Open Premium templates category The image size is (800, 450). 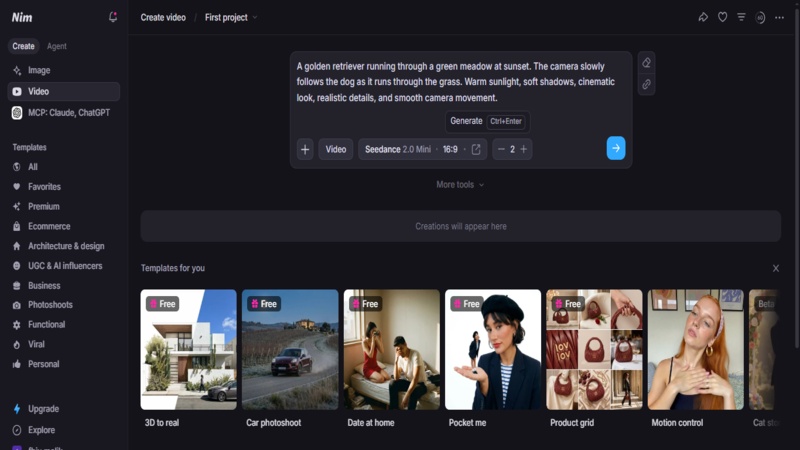(x=64, y=207)
